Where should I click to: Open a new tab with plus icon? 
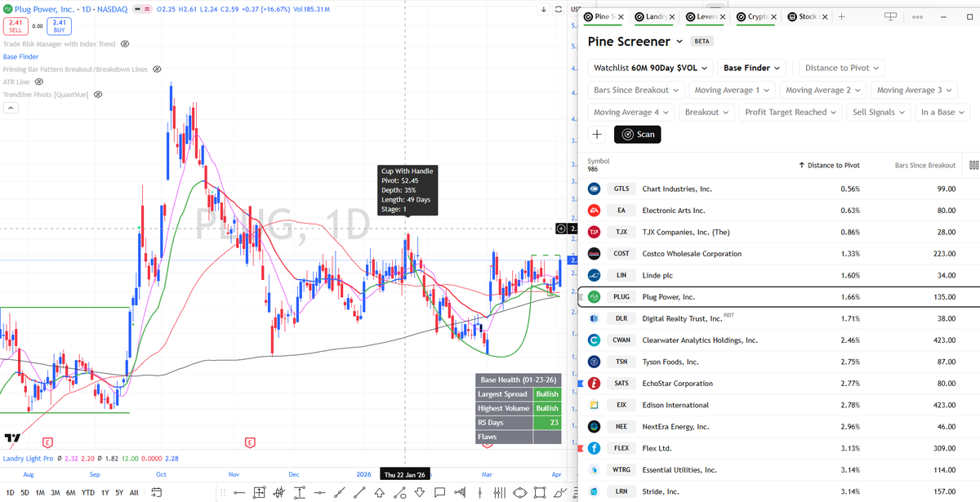coord(842,16)
